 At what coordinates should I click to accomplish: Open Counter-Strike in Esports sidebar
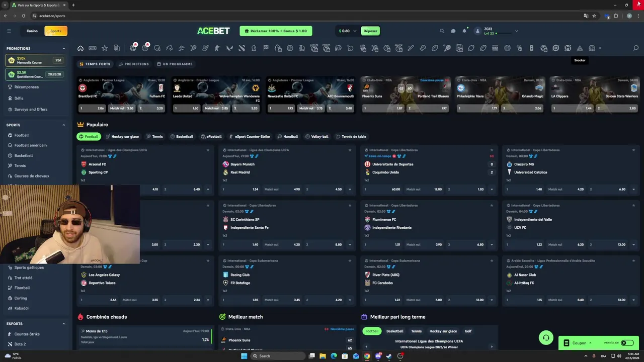tap(27, 334)
